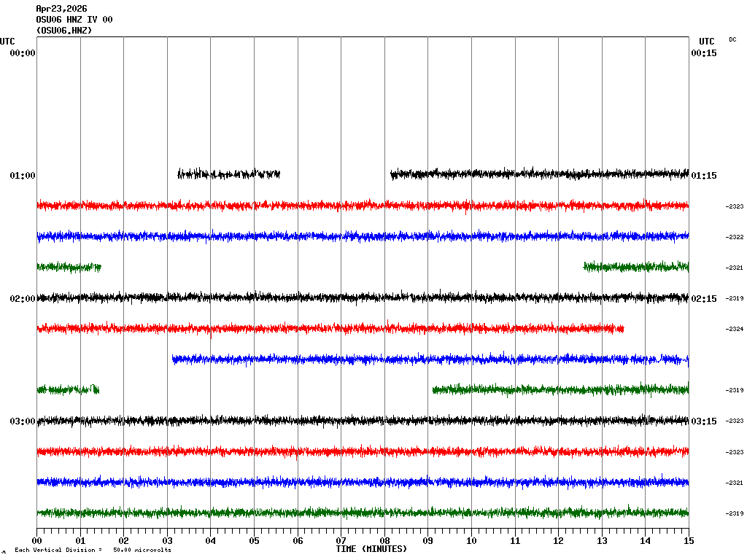Select minute 10 on the time axis
Screen dimensions: 747x560
tap(471, 541)
